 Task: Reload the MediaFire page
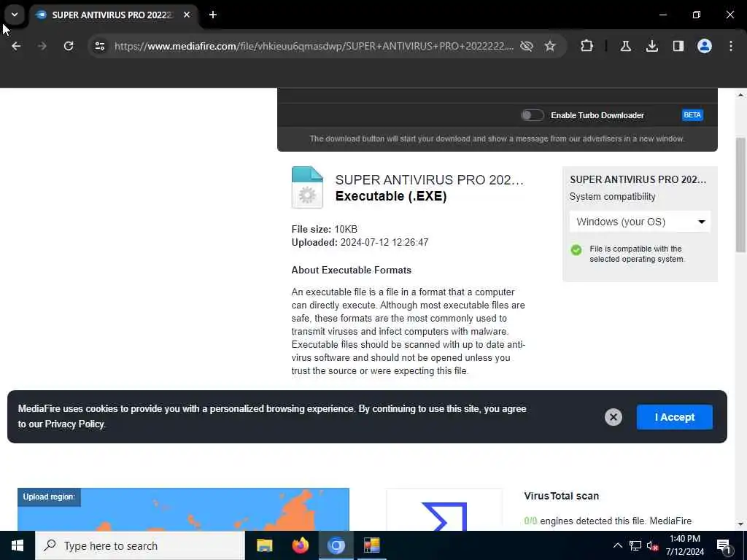tap(69, 46)
